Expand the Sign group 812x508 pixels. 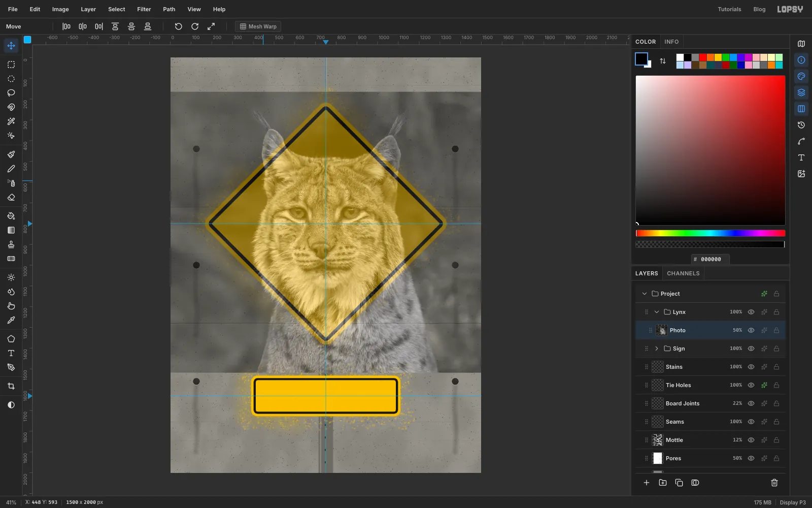click(657, 348)
